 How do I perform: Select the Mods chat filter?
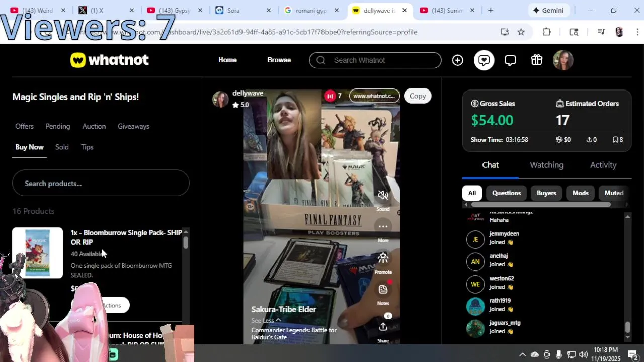(x=580, y=193)
